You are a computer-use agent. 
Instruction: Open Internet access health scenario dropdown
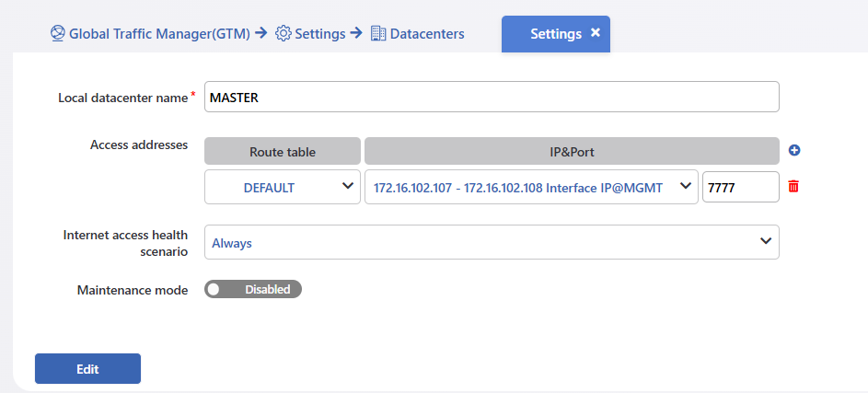tap(492, 242)
